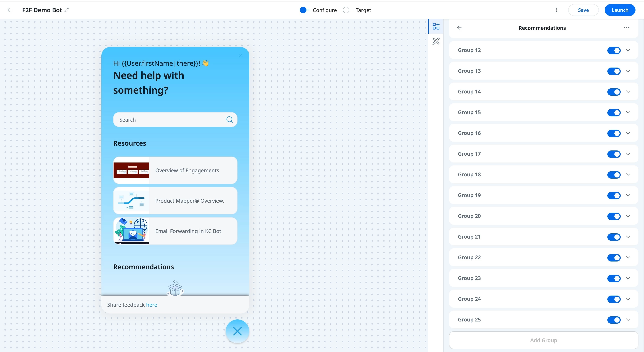
Task: Show Group 22 contents
Action: 628,257
